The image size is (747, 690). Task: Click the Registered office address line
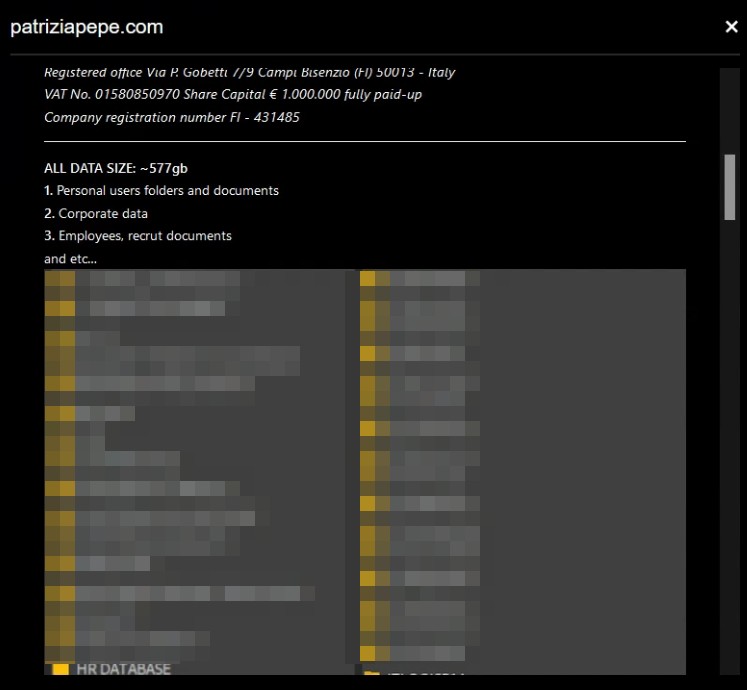point(249,72)
